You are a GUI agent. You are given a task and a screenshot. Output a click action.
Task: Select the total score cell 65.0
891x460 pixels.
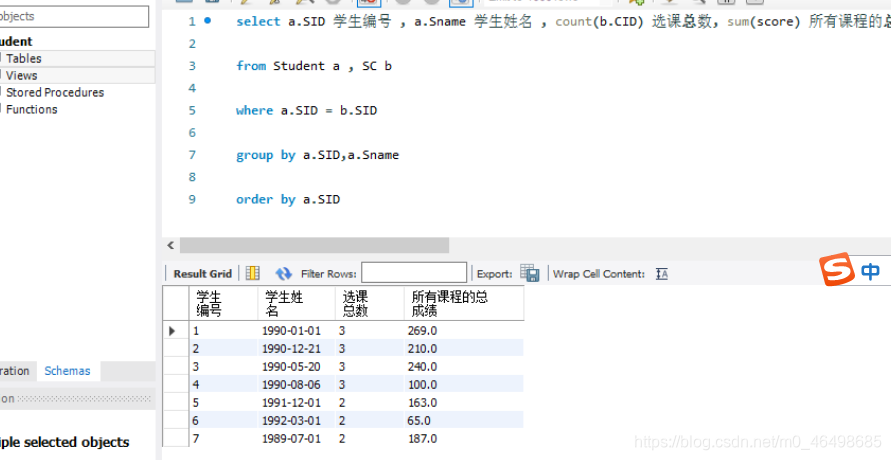tap(464, 420)
